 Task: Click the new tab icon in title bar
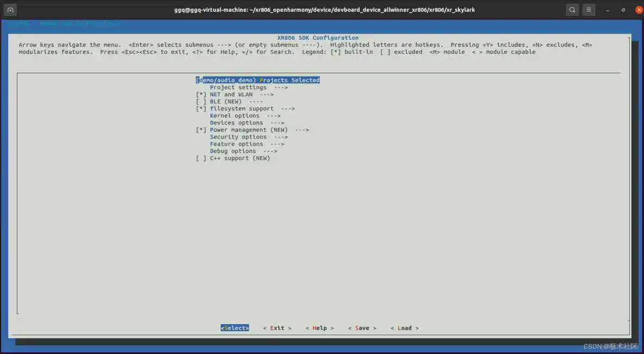pos(10,10)
